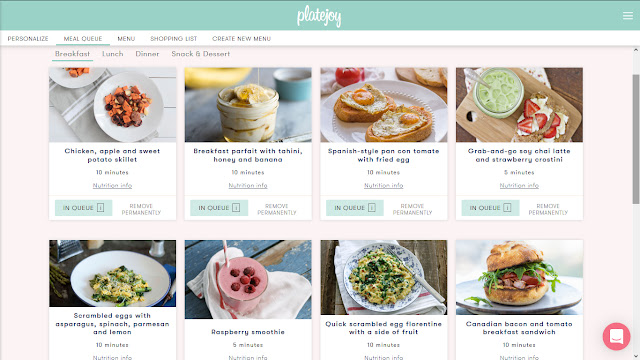Click the platejoy logo
This screenshot has height=360, width=640.
(319, 16)
